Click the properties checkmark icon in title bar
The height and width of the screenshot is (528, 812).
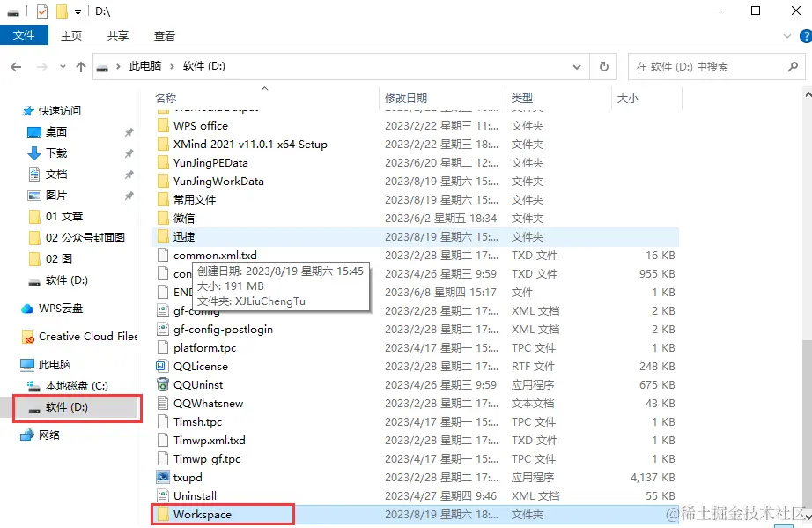click(42, 11)
